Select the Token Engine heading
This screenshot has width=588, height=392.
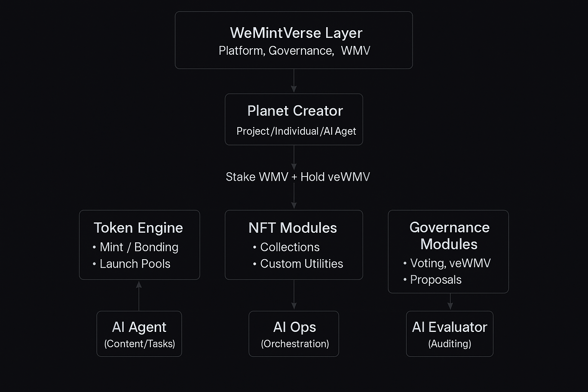[x=138, y=228]
